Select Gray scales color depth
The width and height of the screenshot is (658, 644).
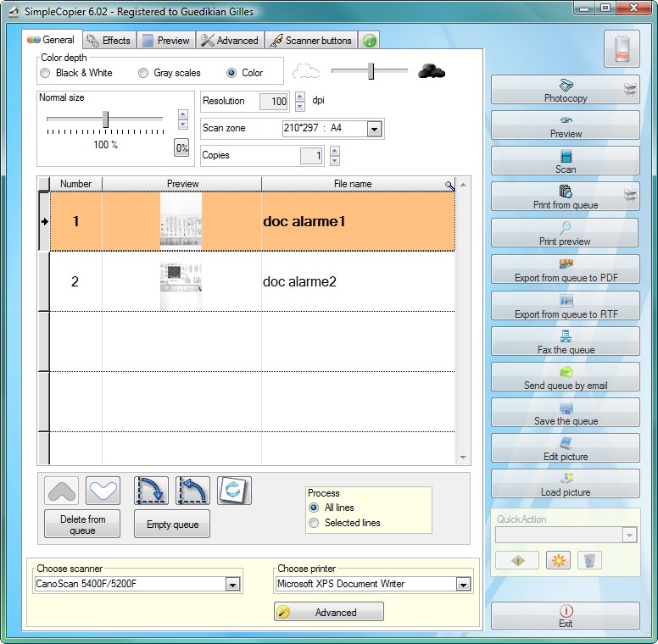[x=143, y=73]
